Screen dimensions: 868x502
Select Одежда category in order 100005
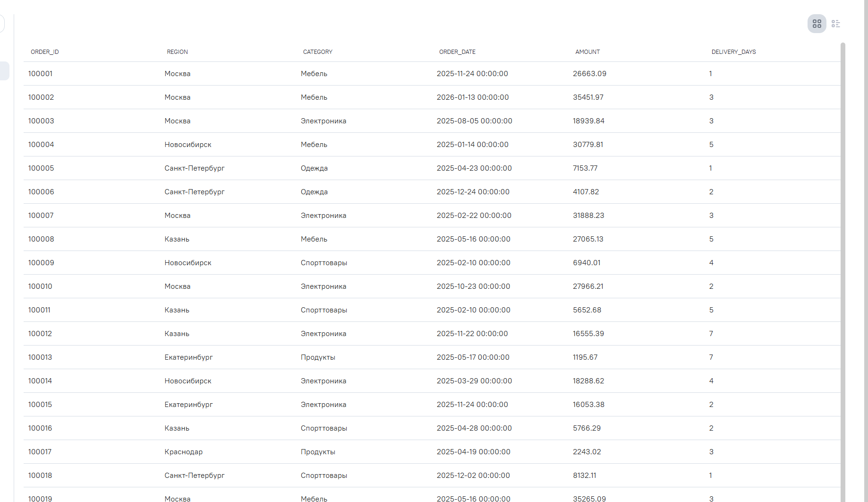[x=314, y=168]
